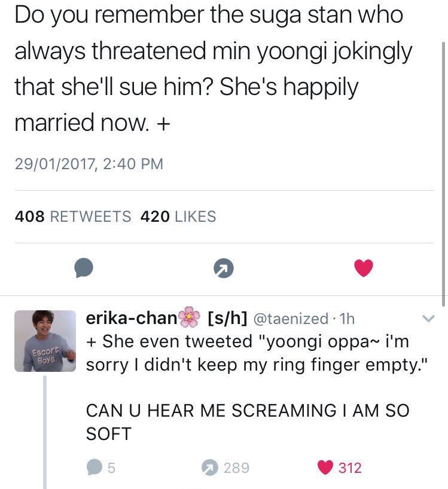Click the cherry blossom emoji in username
448x489 pixels.
(x=189, y=317)
